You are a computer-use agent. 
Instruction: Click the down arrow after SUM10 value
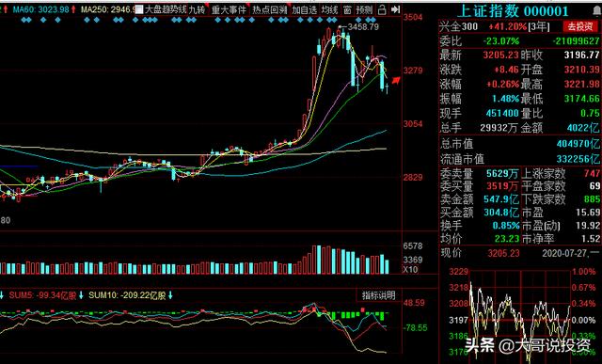pyautogui.click(x=170, y=295)
